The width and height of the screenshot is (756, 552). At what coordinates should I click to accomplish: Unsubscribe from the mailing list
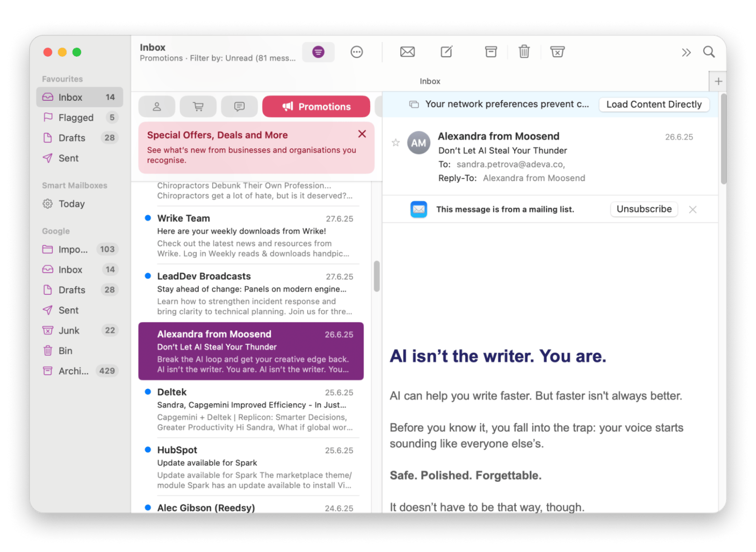click(644, 209)
